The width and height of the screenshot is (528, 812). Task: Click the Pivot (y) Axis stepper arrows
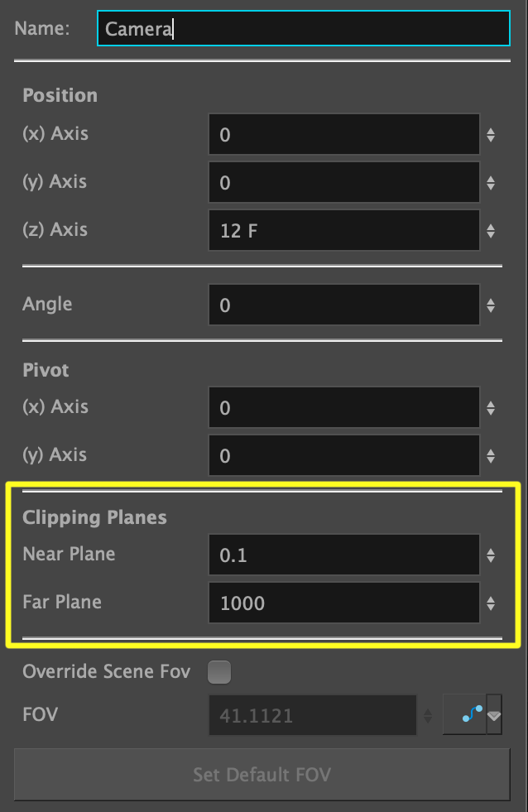pyautogui.click(x=491, y=457)
